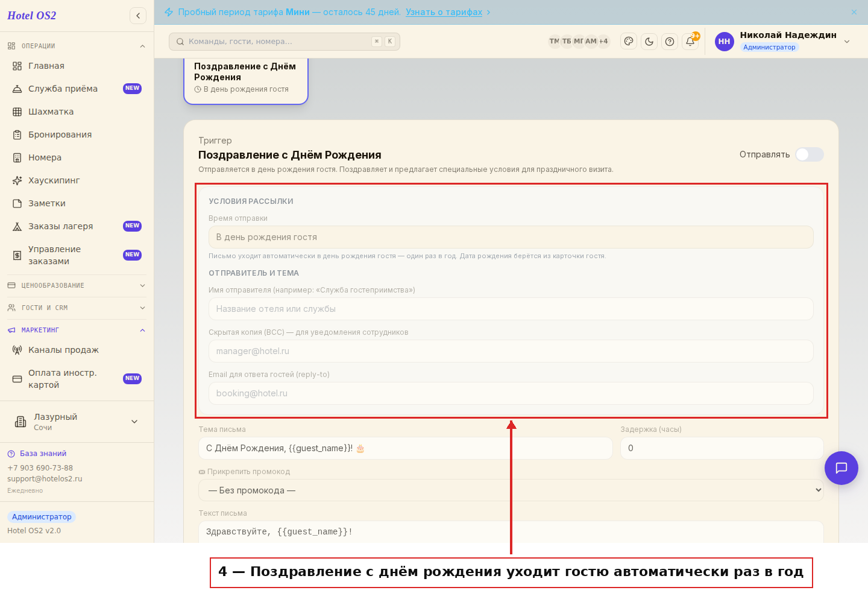Click the Хаускипинг sparkle icon

point(17,180)
